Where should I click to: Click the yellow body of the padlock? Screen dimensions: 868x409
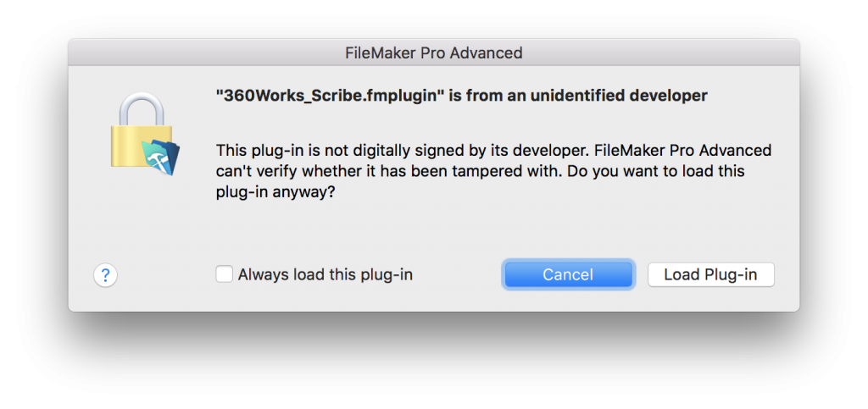[x=133, y=145]
